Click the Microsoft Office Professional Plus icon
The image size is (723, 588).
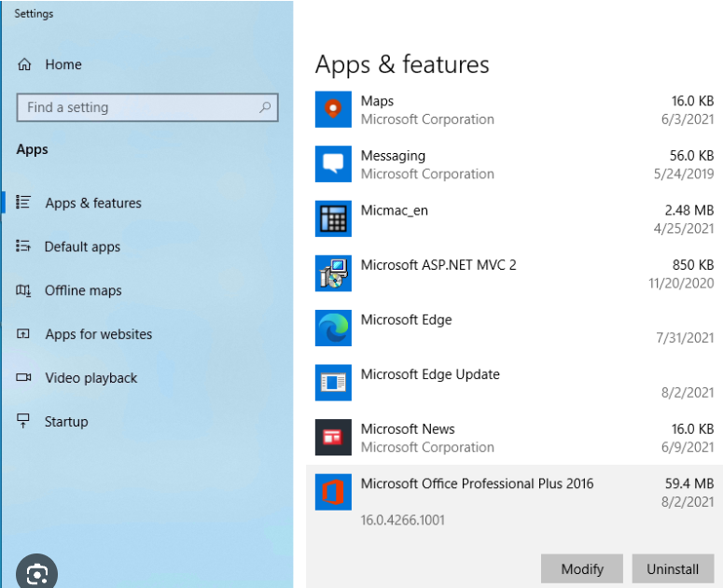point(333,492)
